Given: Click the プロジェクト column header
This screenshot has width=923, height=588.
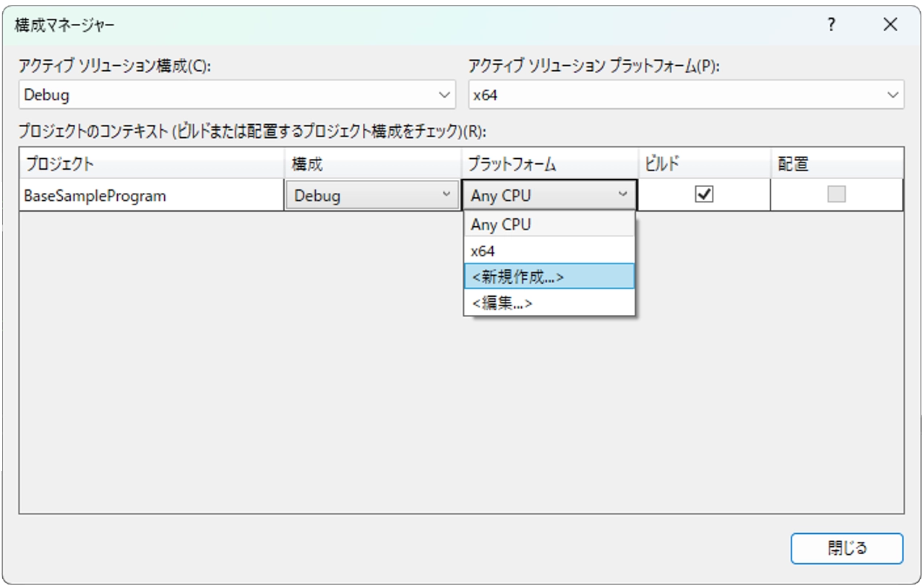Looking at the screenshot, I should click(x=152, y=164).
